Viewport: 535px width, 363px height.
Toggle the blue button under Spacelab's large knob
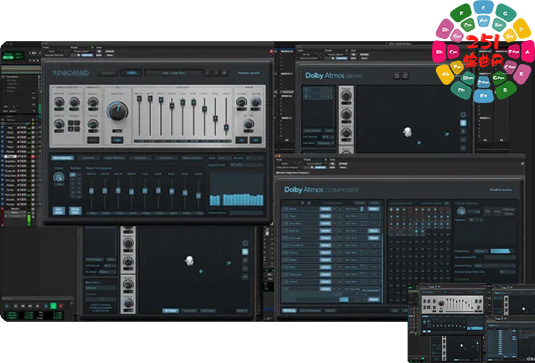coord(117,140)
